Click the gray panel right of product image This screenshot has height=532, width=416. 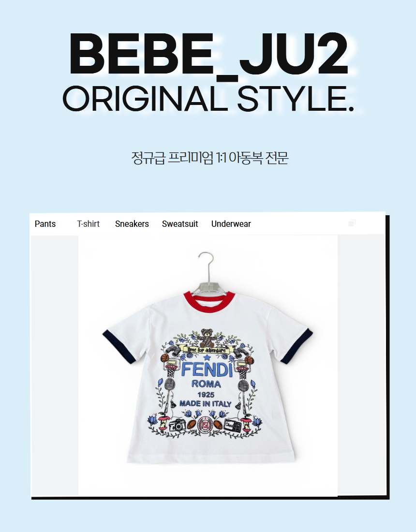click(x=361, y=366)
